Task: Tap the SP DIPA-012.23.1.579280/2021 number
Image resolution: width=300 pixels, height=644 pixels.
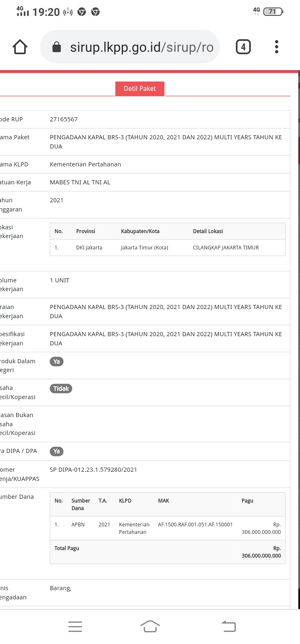Action: click(x=93, y=470)
